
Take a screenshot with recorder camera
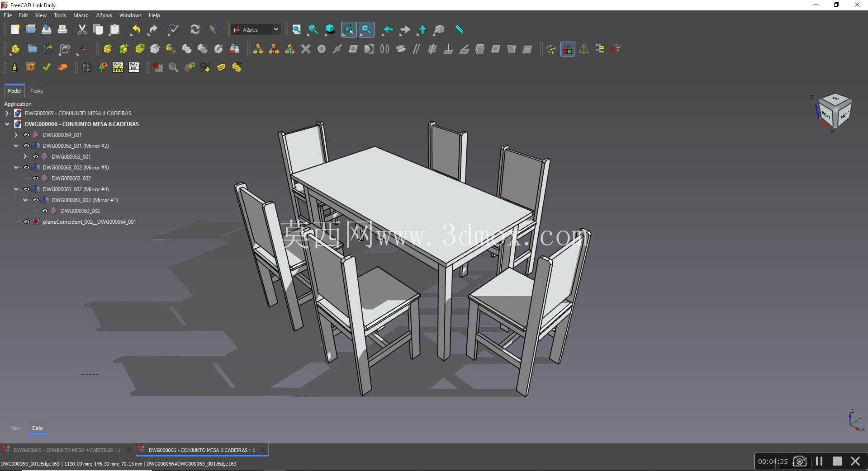800,461
